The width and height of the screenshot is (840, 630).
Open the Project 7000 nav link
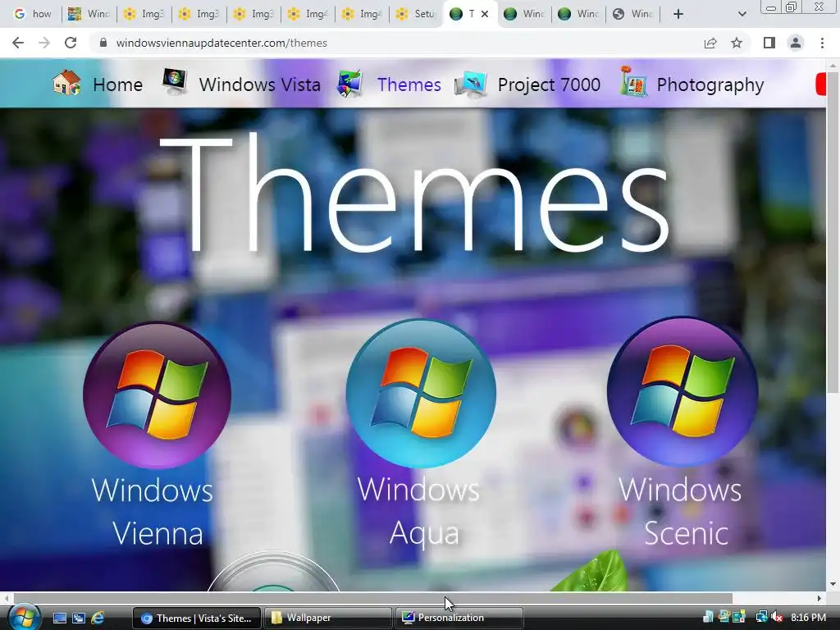[x=549, y=84]
